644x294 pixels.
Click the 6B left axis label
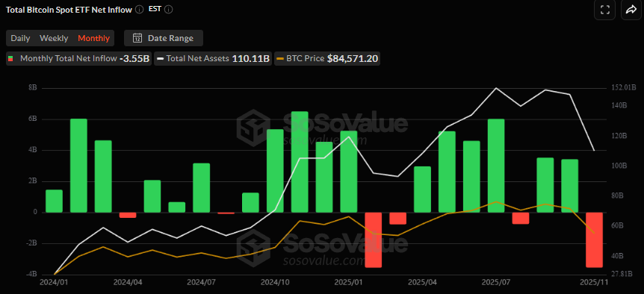coord(33,119)
